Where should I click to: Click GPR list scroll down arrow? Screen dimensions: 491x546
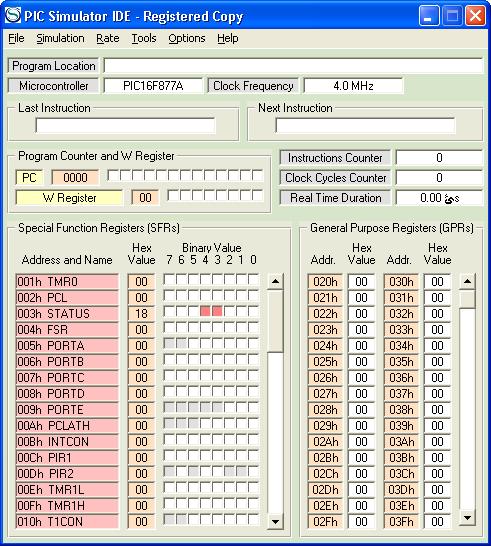[467, 518]
